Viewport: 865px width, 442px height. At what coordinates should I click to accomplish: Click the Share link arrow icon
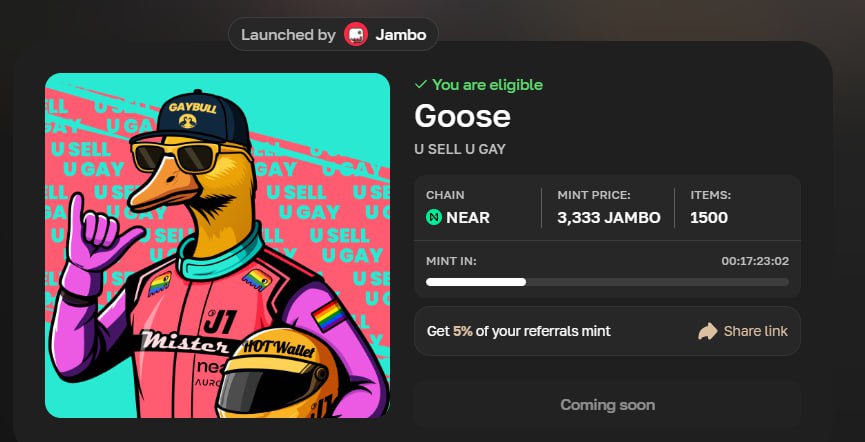click(707, 331)
